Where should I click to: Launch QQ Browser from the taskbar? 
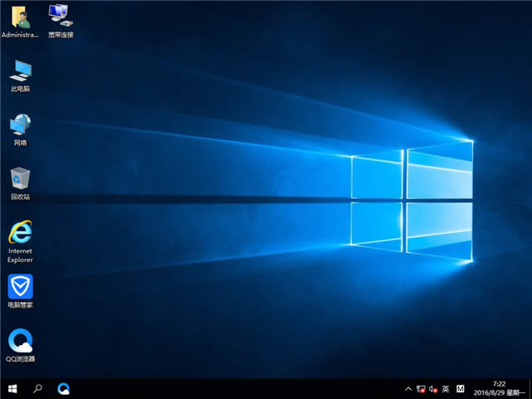point(64,388)
